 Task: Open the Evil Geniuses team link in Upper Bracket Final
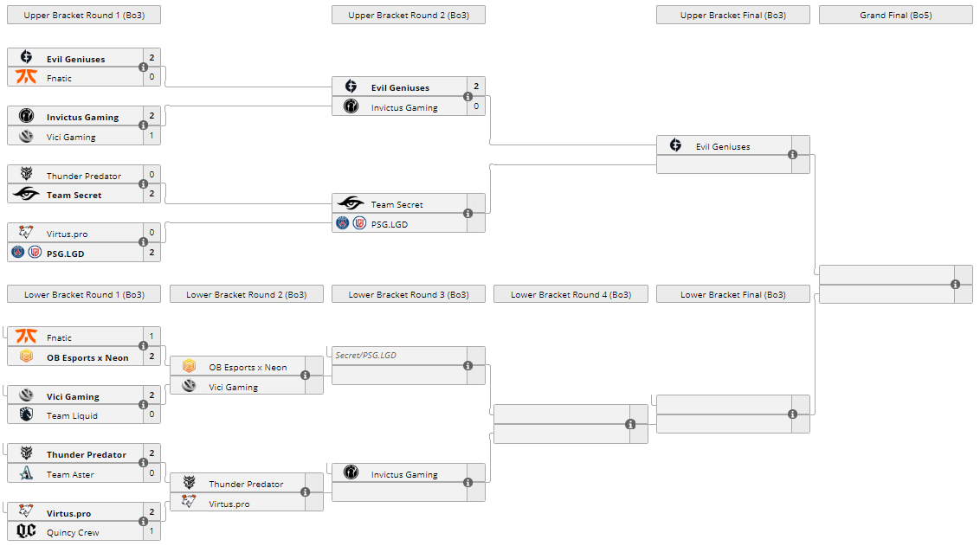723,146
